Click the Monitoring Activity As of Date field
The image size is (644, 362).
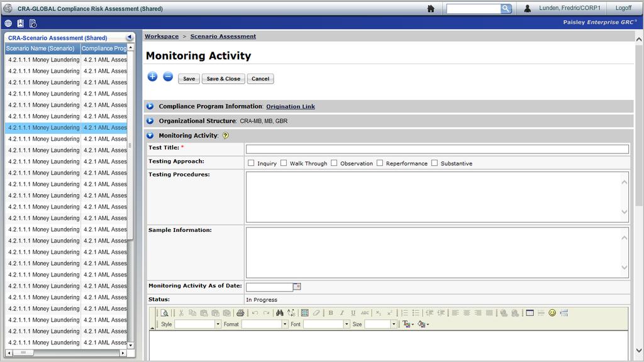pyautogui.click(x=269, y=287)
